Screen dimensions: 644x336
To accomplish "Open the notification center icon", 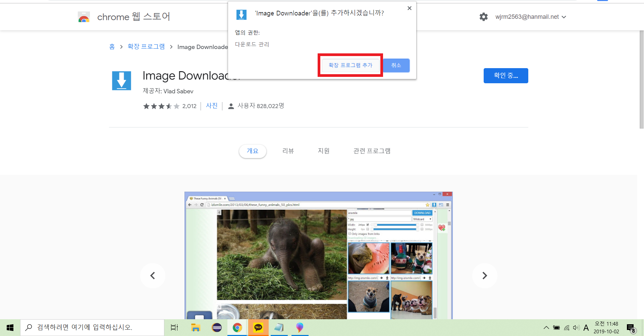I will point(631,328).
